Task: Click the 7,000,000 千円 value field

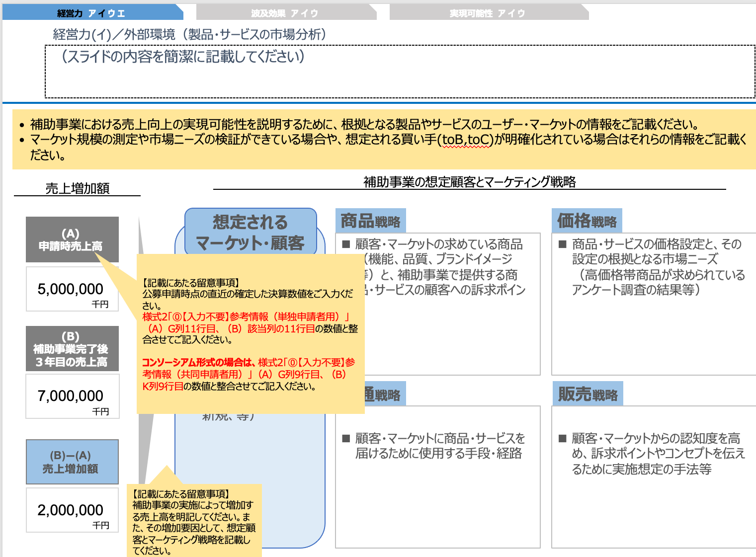Action: tap(72, 396)
